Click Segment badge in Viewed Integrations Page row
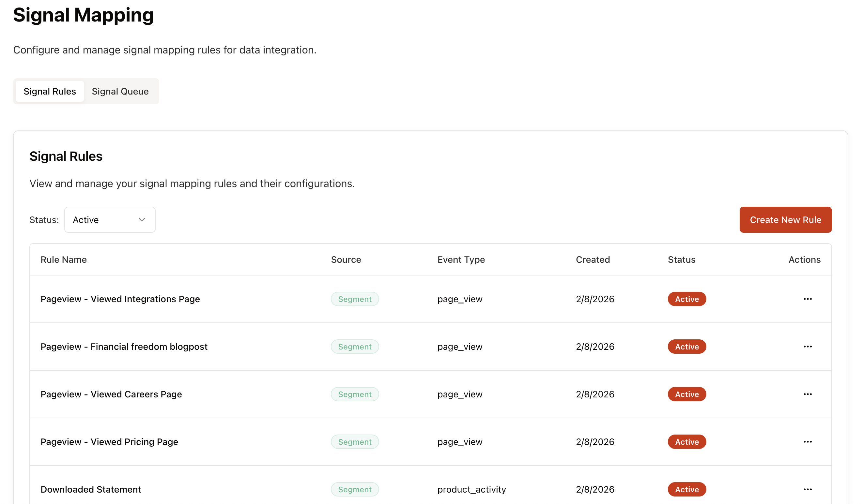This screenshot has width=862, height=504. tap(355, 299)
